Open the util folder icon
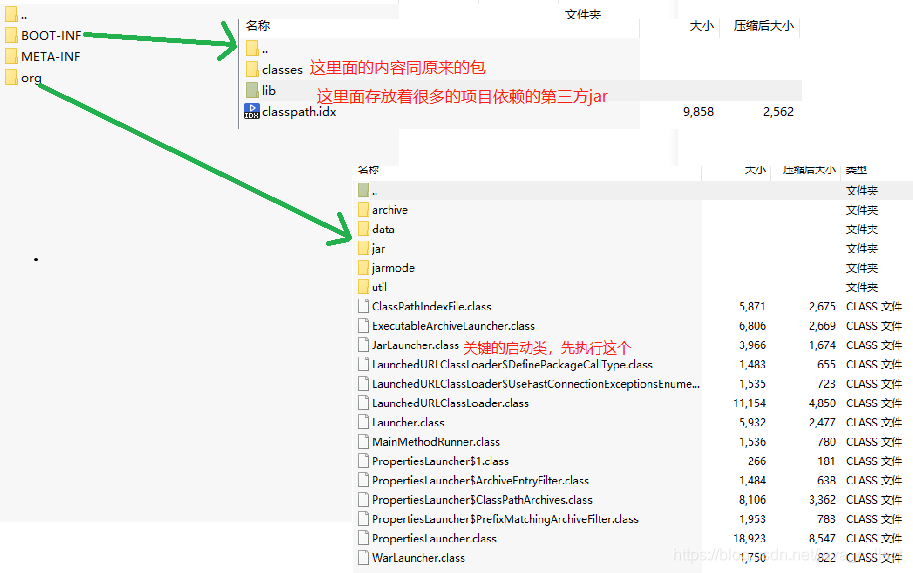This screenshot has width=913, height=573. click(363, 287)
